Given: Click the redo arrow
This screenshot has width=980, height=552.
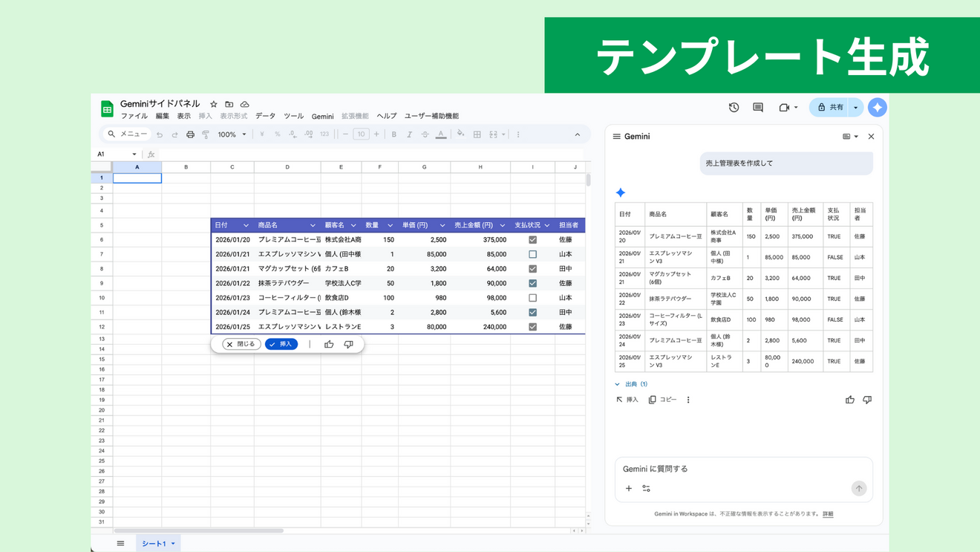Looking at the screenshot, I should point(174,134).
